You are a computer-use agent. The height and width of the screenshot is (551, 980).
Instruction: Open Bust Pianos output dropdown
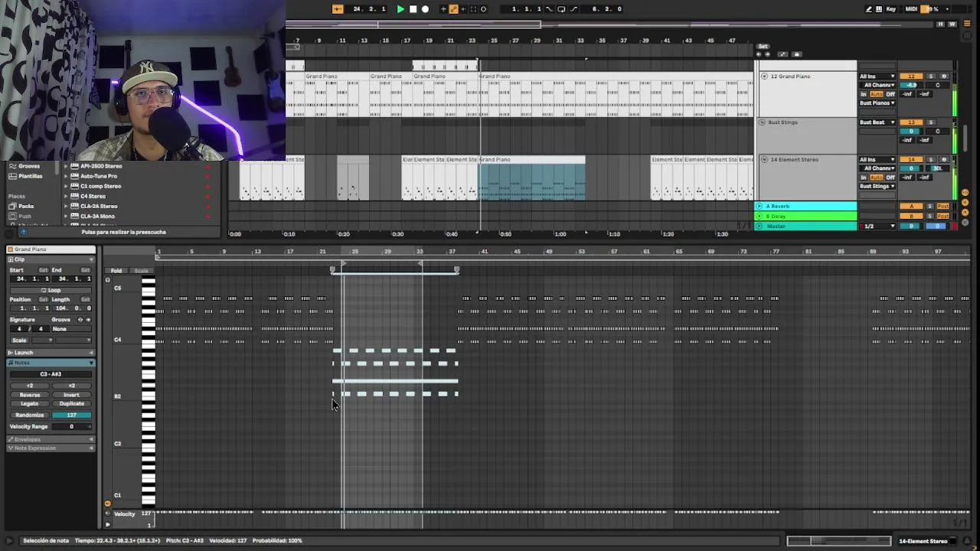877,103
